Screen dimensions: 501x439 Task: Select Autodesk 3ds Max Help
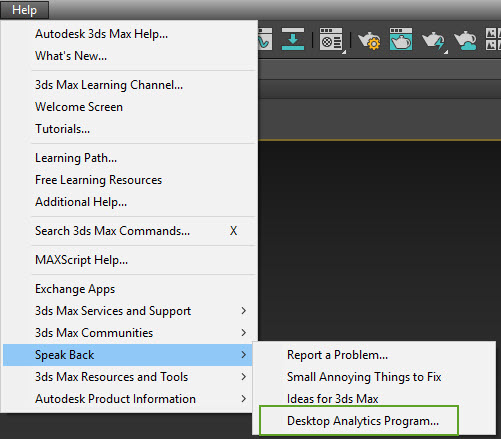point(129,34)
